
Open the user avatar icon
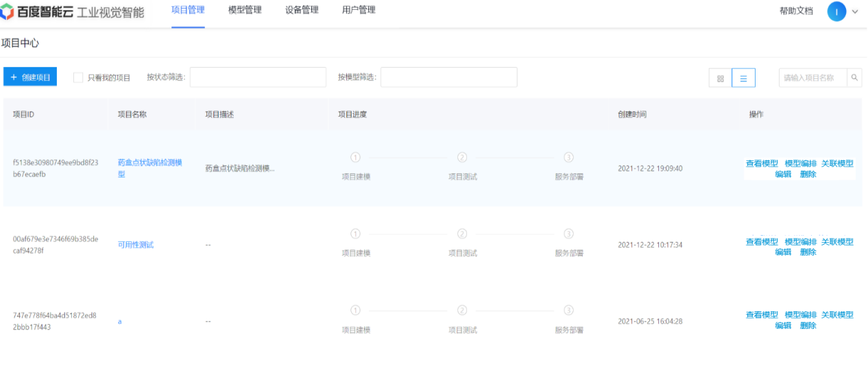point(837,11)
